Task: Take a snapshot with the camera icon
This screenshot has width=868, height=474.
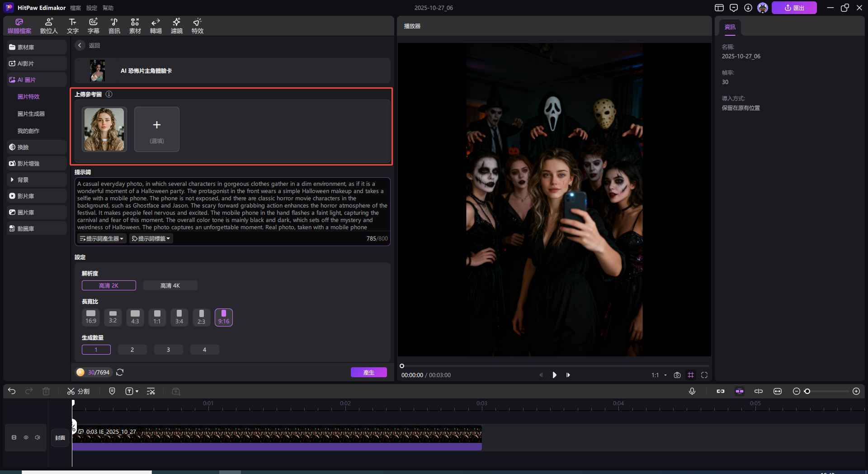Action: 677,375
